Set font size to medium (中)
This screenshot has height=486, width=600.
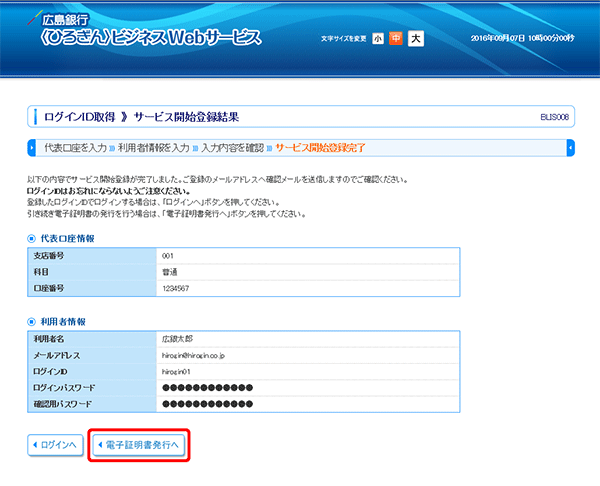(x=396, y=39)
